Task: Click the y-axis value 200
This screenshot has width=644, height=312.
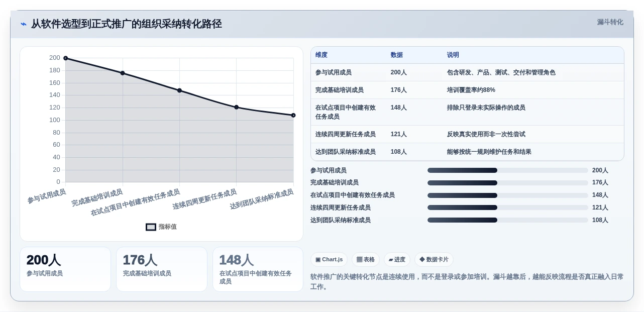Action: (55, 58)
